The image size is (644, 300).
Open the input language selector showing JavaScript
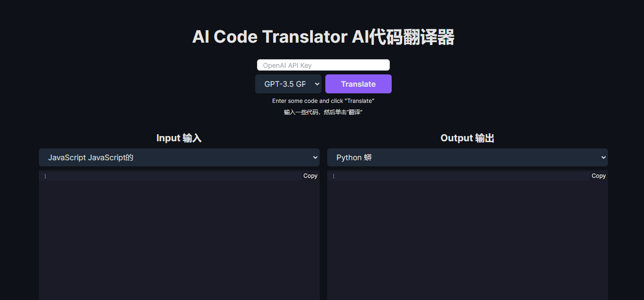tap(179, 157)
